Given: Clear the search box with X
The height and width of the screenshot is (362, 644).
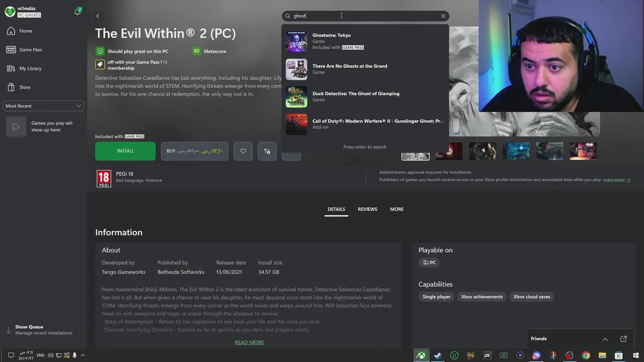Looking at the screenshot, I should pos(443,16).
